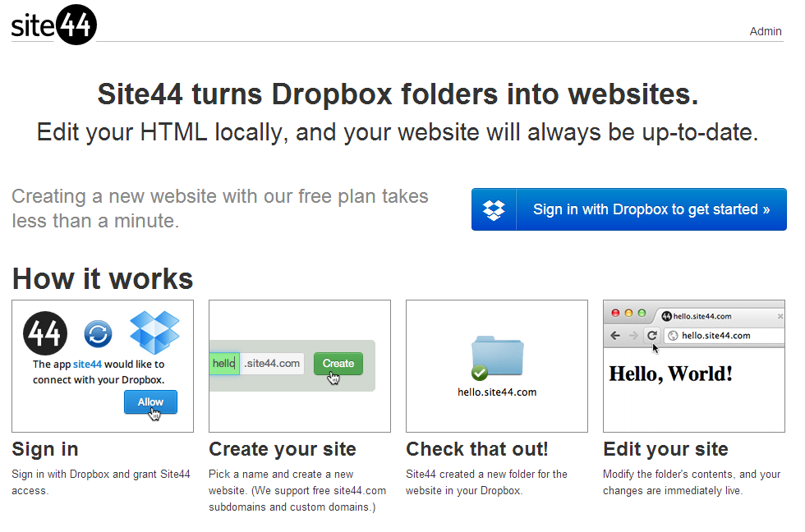Click the browser forward arrow in illustration
805x532 pixels.
point(633,336)
